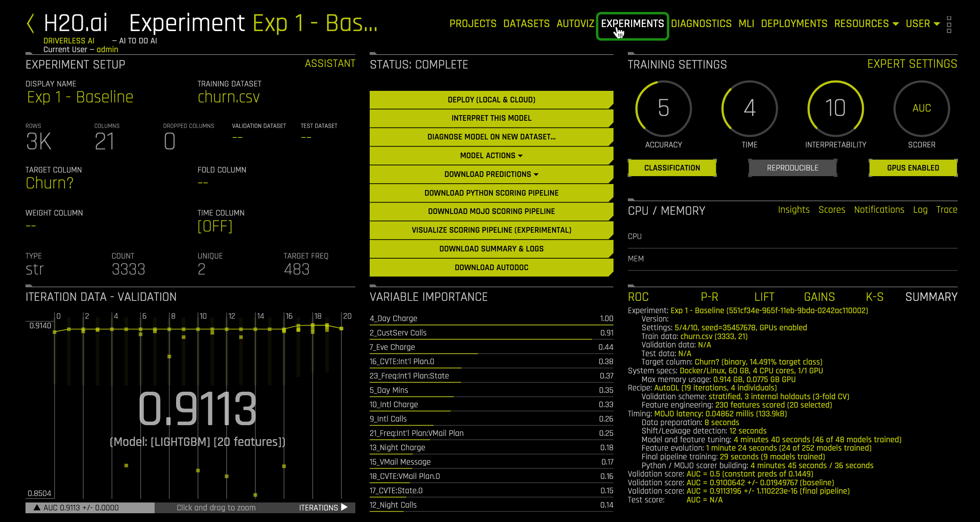Show the Log panel
Image resolution: width=980 pixels, height=522 pixels.
coord(920,210)
